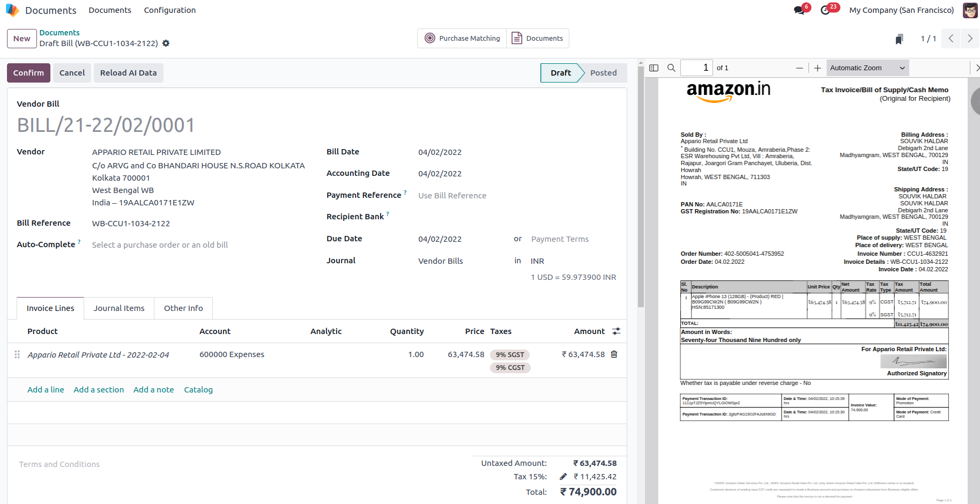Go to next record arrow

(970, 39)
